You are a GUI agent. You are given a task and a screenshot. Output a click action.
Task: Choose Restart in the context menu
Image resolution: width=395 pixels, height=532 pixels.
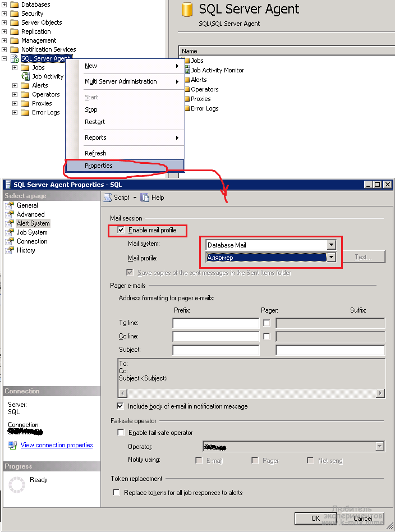pyautogui.click(x=132, y=122)
